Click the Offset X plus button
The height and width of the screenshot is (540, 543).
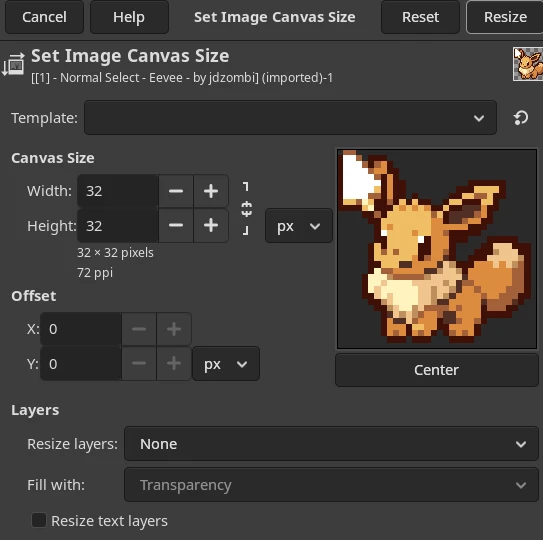click(174, 329)
